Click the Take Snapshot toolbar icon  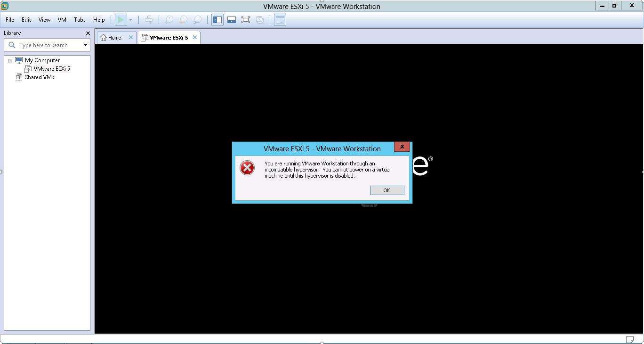(x=169, y=20)
